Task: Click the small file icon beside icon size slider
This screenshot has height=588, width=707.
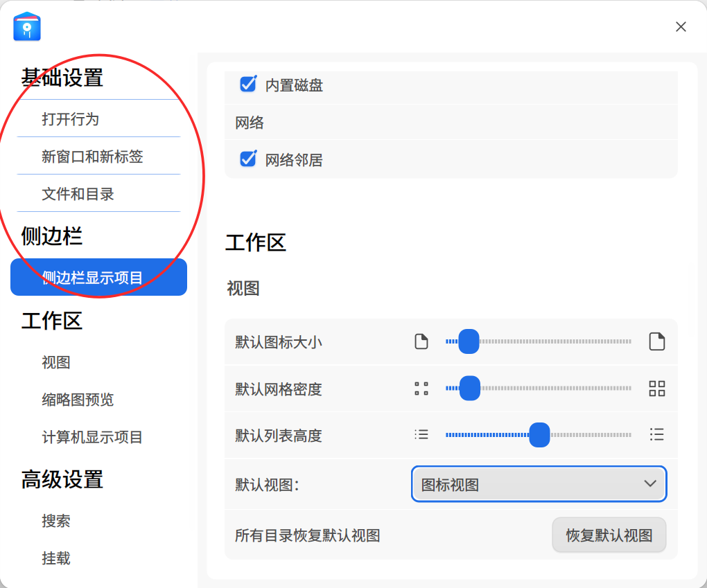Action: (x=421, y=341)
